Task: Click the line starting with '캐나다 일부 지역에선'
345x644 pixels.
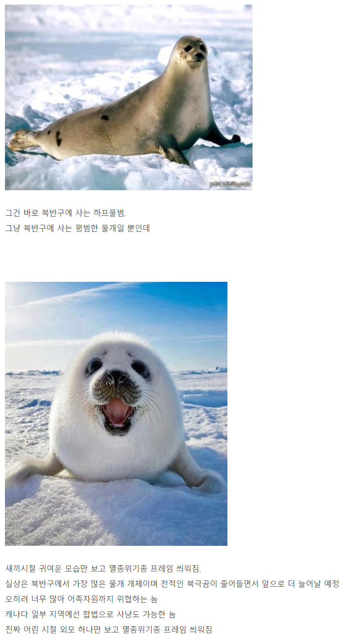Action: click(90, 614)
